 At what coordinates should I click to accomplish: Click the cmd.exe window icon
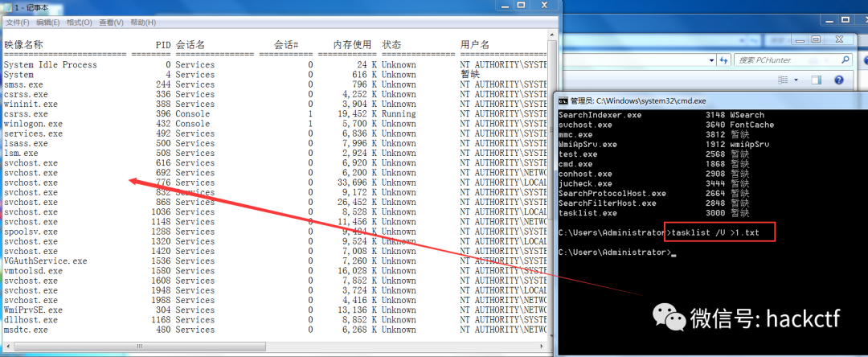point(564,101)
